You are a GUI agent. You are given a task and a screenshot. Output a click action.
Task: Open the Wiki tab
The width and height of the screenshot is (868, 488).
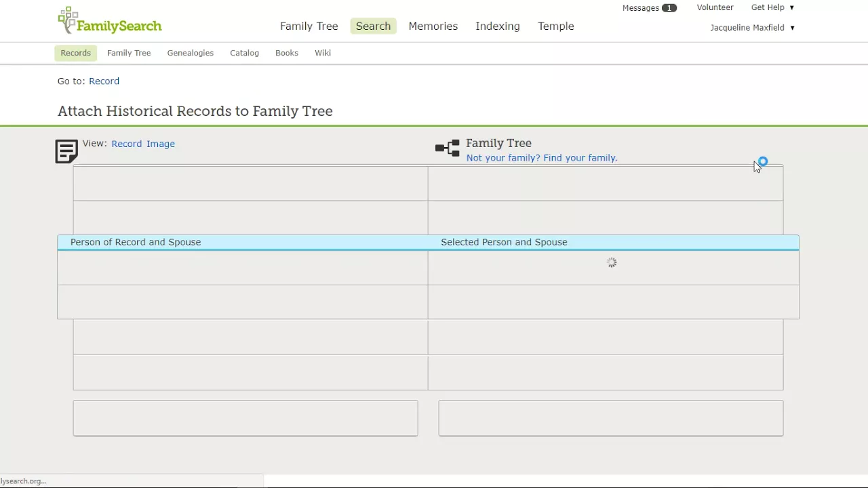[x=323, y=53]
